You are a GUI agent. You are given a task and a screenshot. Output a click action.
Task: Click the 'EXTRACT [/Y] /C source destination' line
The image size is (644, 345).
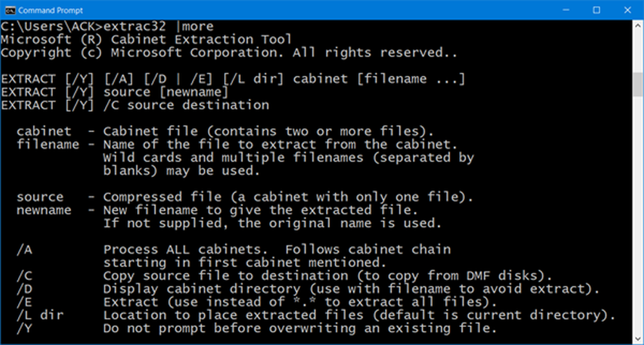pyautogui.click(x=135, y=105)
